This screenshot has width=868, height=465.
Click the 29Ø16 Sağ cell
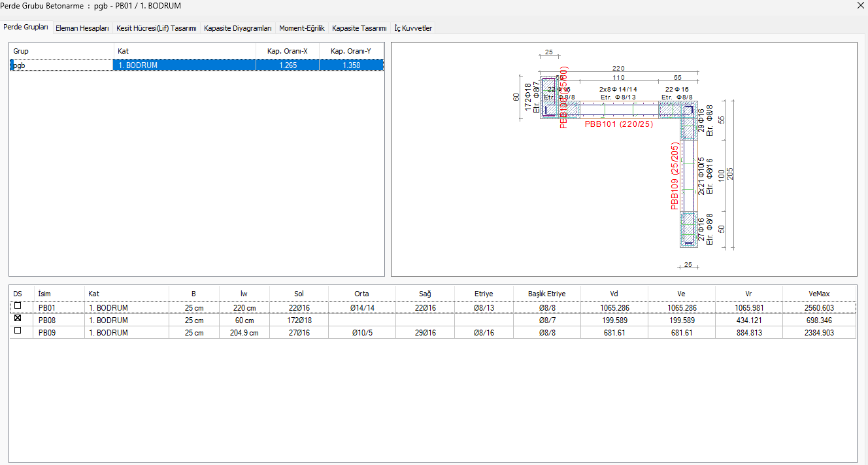click(426, 333)
